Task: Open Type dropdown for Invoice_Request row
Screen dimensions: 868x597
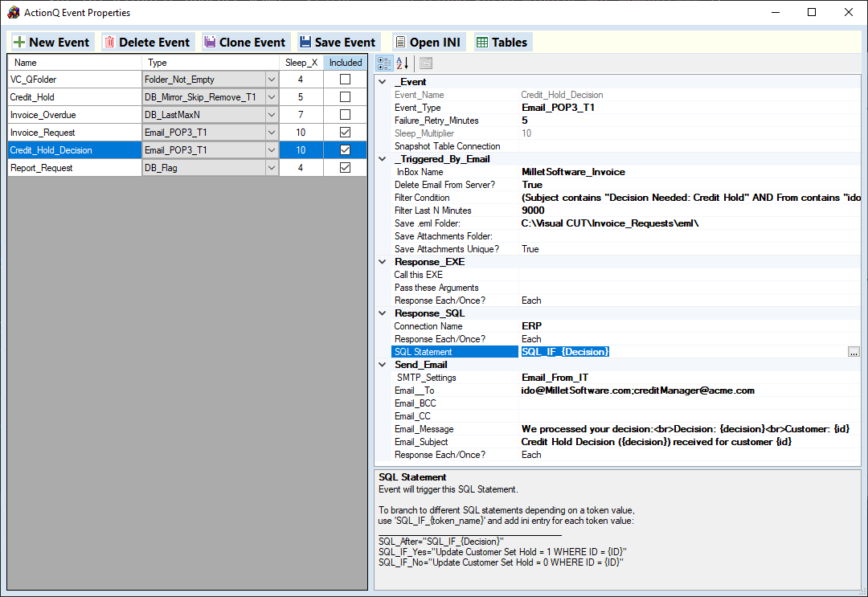Action: coord(272,133)
